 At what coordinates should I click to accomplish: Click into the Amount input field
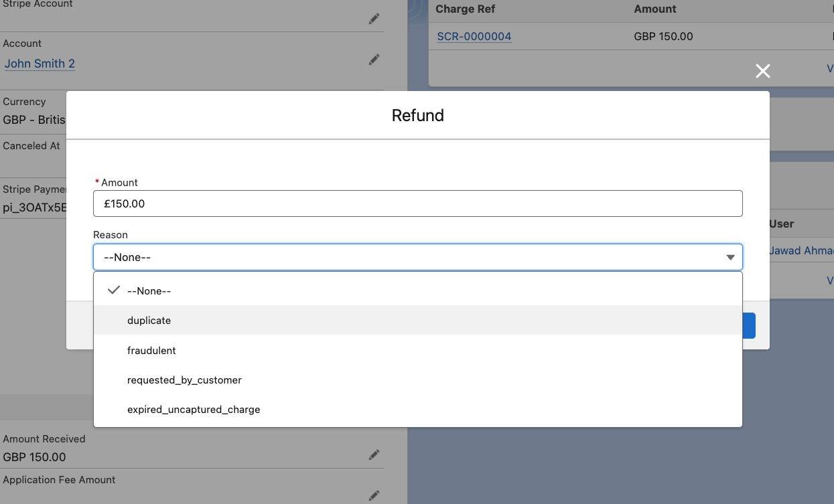(x=417, y=203)
